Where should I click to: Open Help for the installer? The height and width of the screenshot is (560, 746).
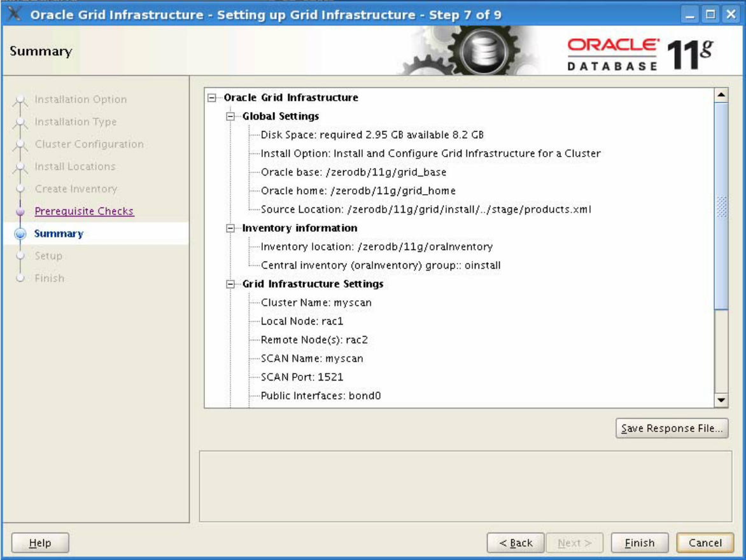(40, 543)
